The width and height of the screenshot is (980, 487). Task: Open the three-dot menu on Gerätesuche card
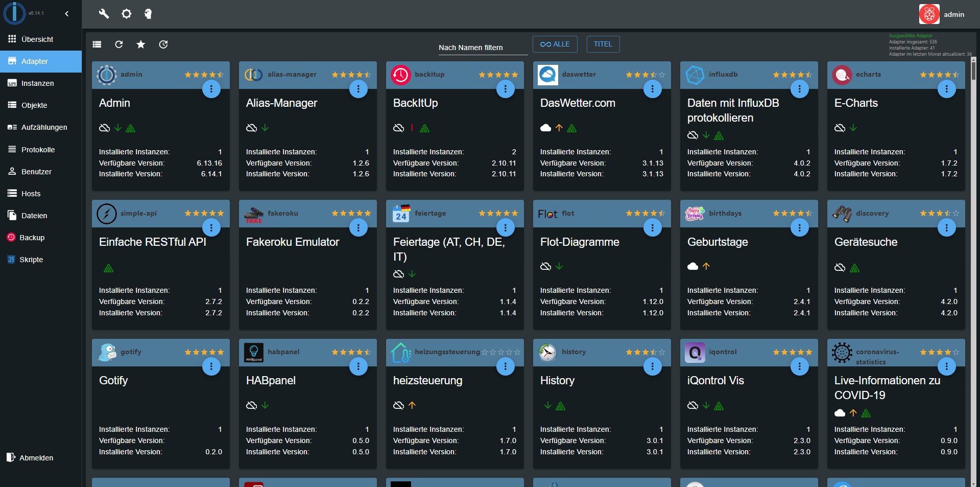[x=947, y=227]
